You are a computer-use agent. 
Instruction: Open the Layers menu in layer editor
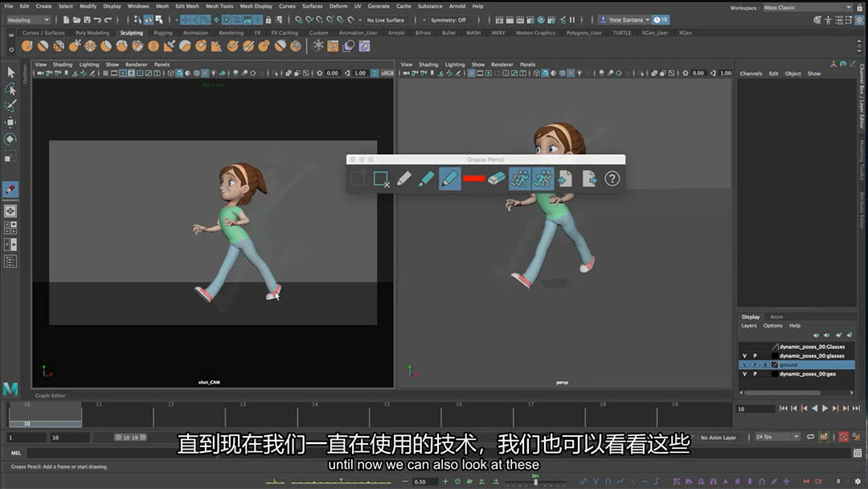point(749,326)
